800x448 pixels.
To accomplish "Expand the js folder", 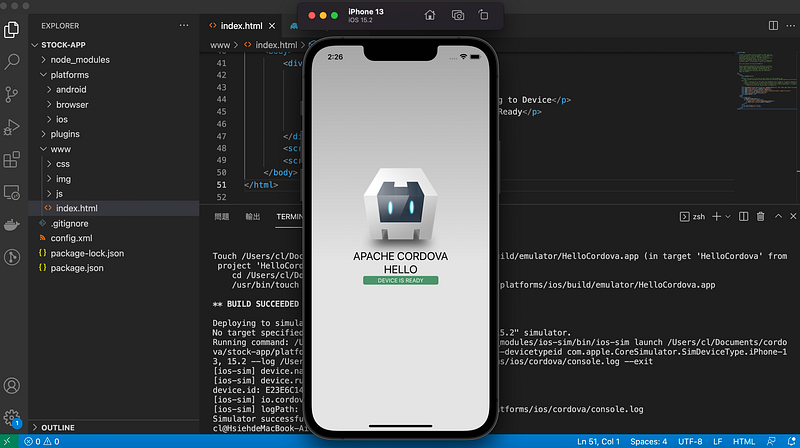I will [x=114, y=194].
